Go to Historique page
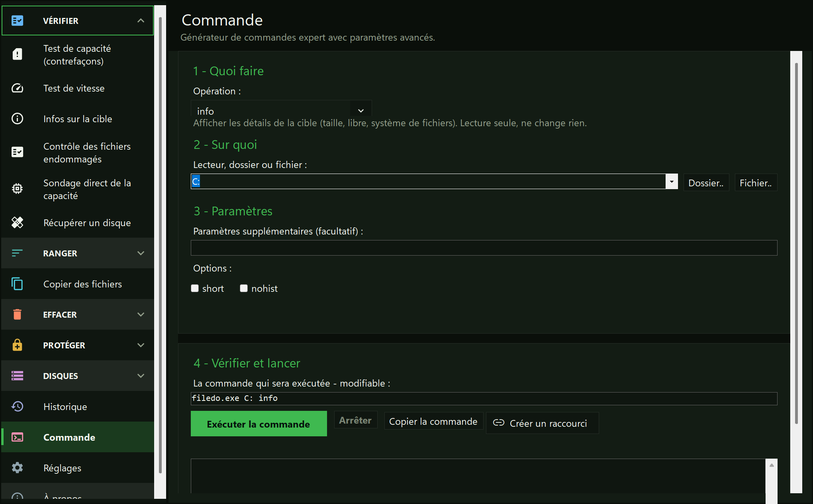This screenshot has width=813, height=504. [78, 406]
